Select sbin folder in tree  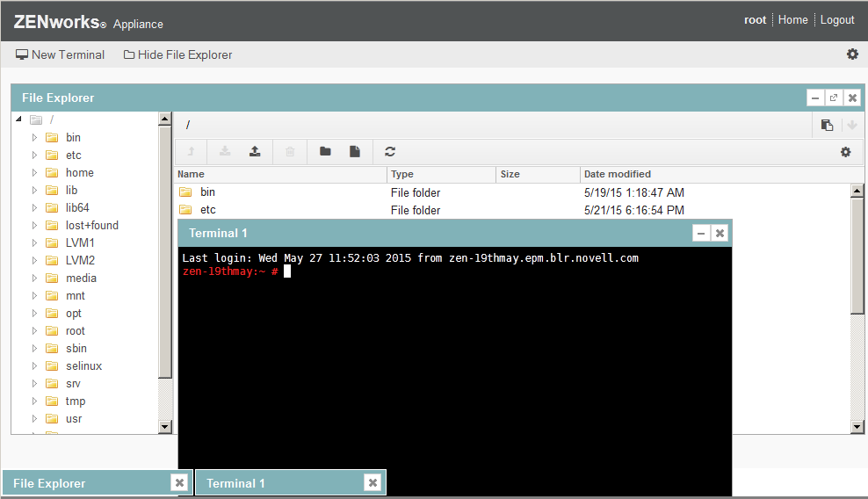click(x=76, y=349)
